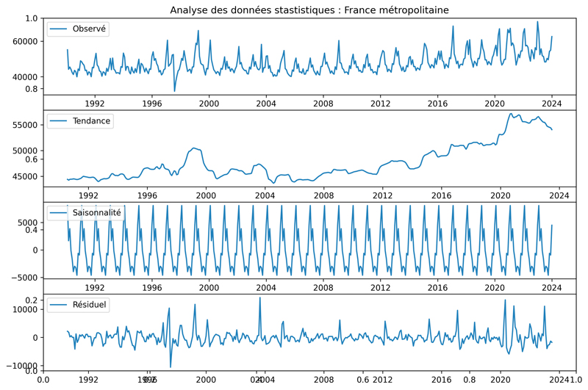Click the 2016 x-axis label under Saisonnalité panel

tap(437, 288)
